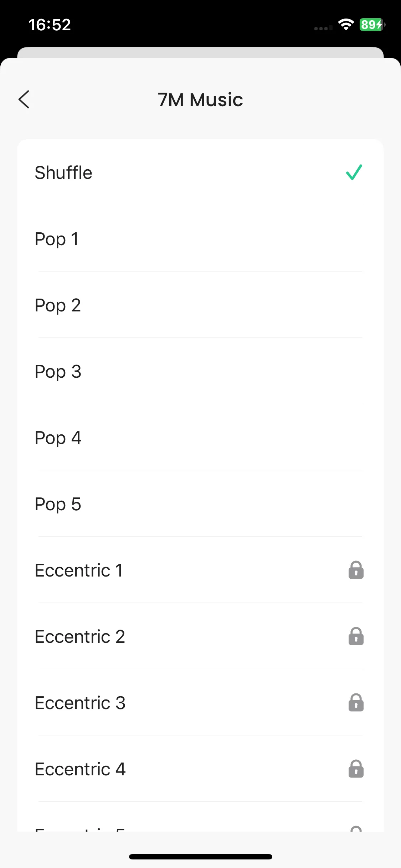Tap the battery indicator icon
Viewport: 401px width, 868px height.
tap(372, 25)
